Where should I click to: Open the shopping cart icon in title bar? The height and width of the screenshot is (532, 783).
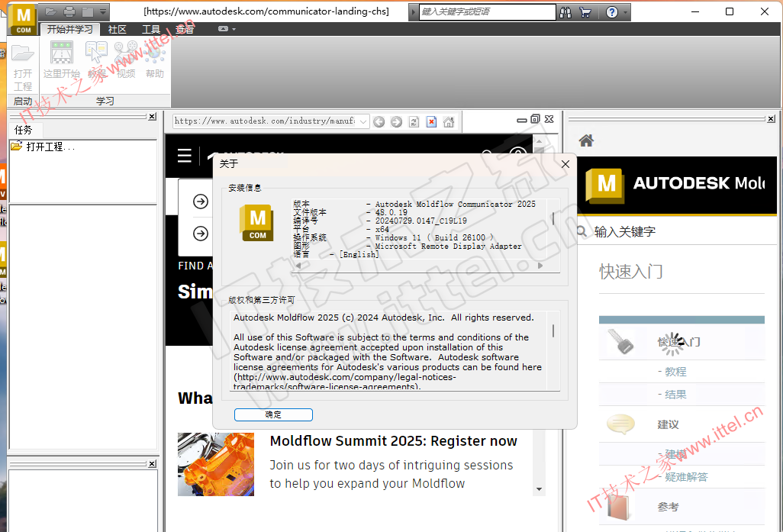tap(585, 12)
